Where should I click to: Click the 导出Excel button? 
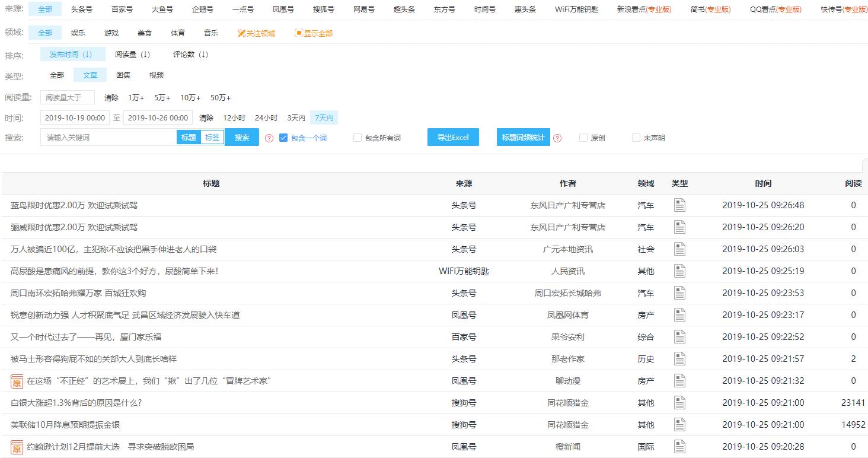click(453, 137)
